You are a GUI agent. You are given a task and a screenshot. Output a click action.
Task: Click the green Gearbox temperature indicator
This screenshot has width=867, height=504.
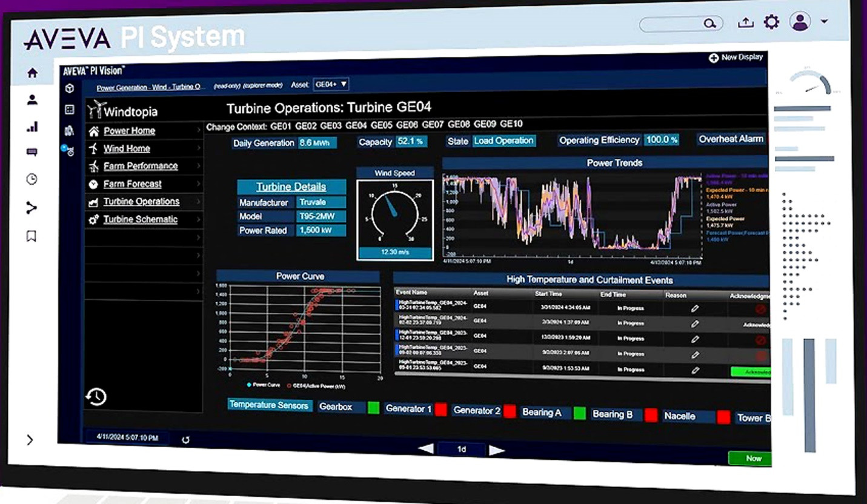[x=374, y=408]
